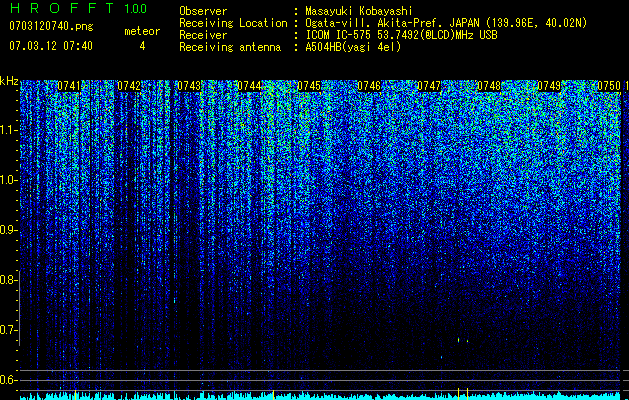The height and width of the screenshot is (400, 629).
Task: Click the 0747 time marker
Action: (x=429, y=86)
